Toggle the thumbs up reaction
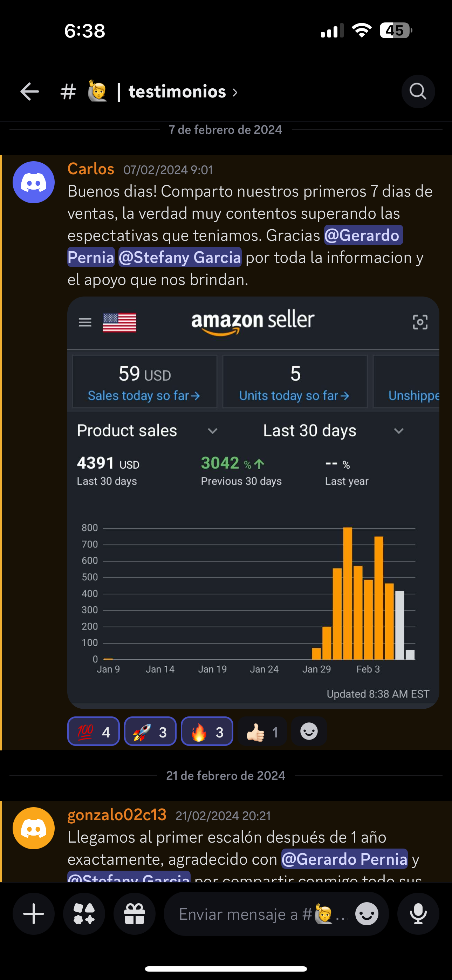The image size is (452, 980). (x=262, y=731)
